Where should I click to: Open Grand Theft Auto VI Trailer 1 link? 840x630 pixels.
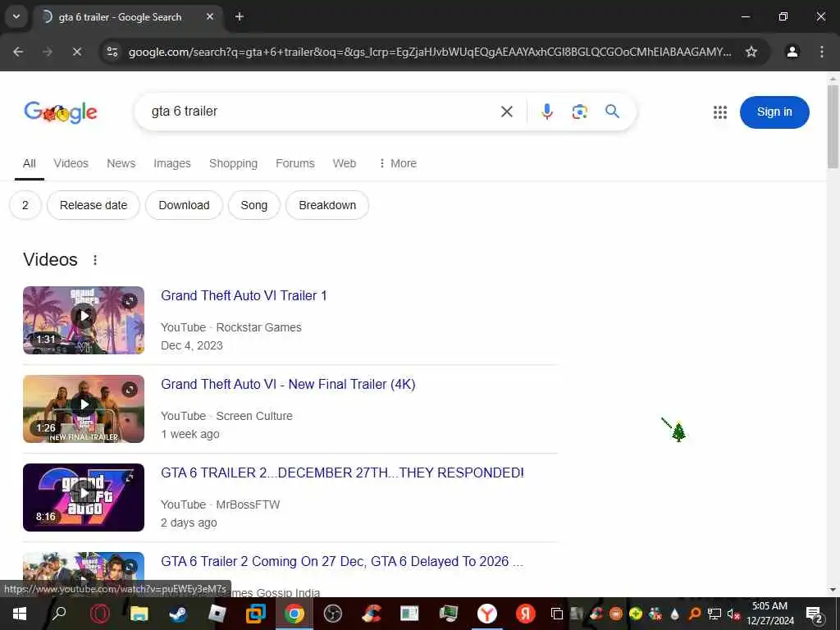coord(244,295)
